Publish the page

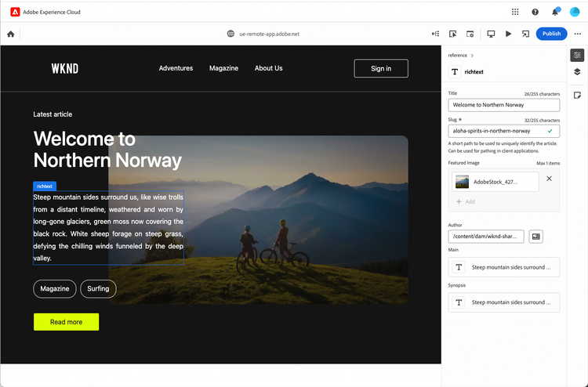tap(551, 34)
